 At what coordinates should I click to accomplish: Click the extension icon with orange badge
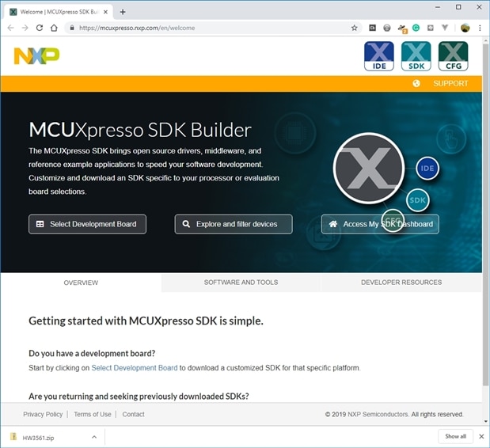coord(402,28)
